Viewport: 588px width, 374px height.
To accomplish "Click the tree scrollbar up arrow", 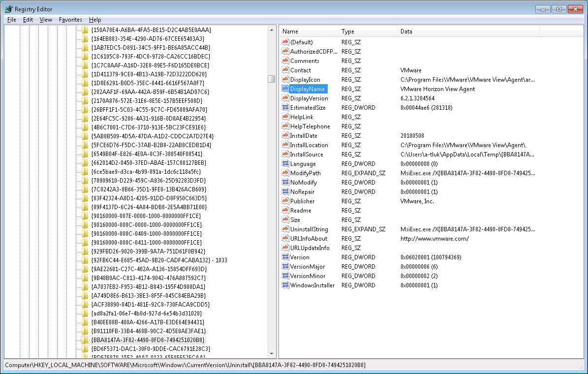I will [272, 30].
